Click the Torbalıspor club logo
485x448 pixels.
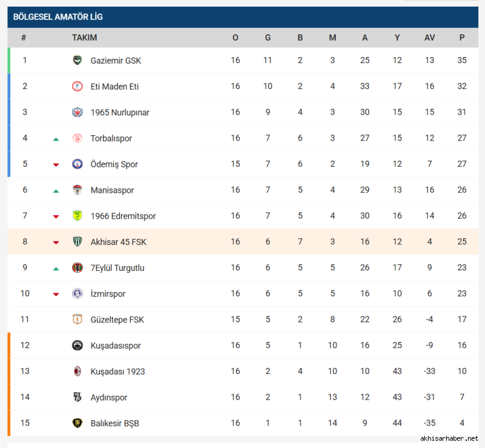pyautogui.click(x=77, y=138)
